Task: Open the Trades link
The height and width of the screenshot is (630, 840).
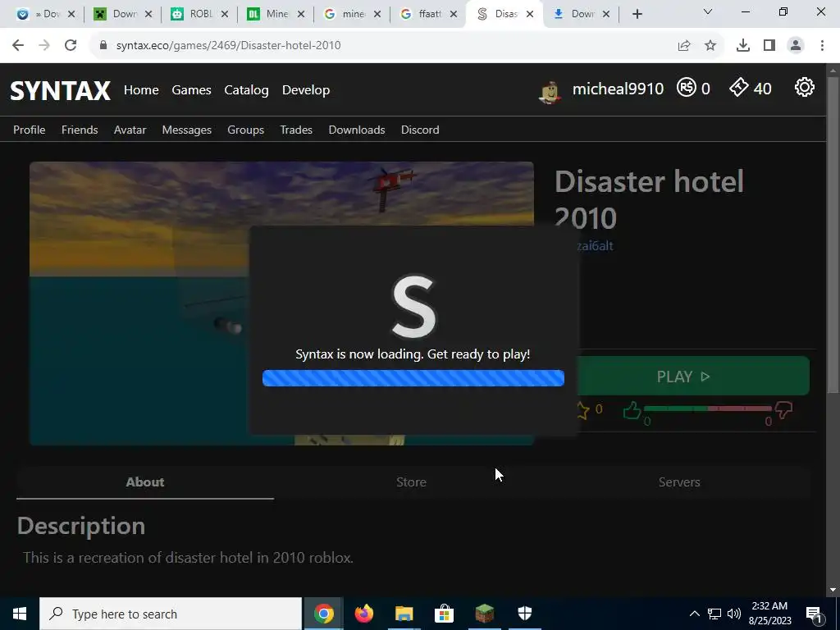Action: click(296, 130)
